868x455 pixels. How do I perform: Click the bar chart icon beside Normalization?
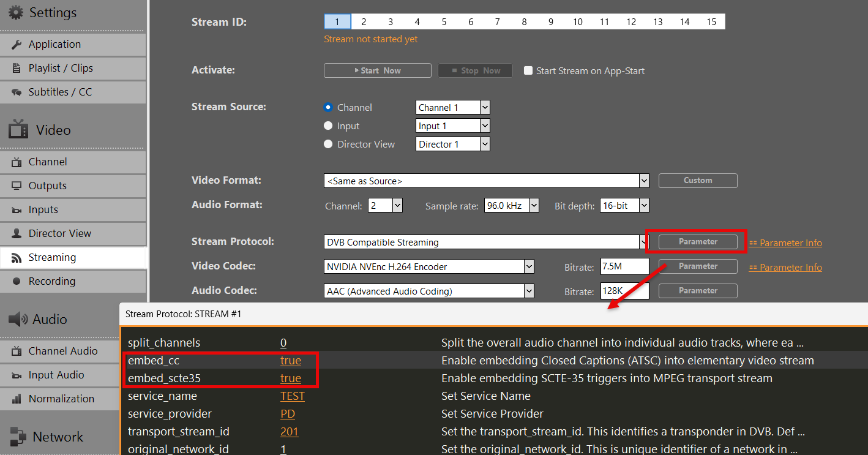click(x=17, y=399)
